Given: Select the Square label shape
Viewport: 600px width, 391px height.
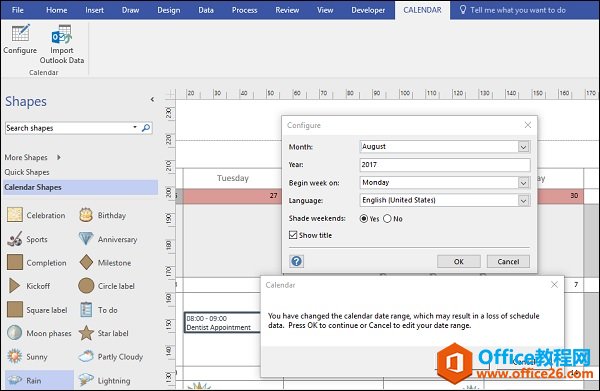Looking at the screenshot, I should [x=15, y=310].
